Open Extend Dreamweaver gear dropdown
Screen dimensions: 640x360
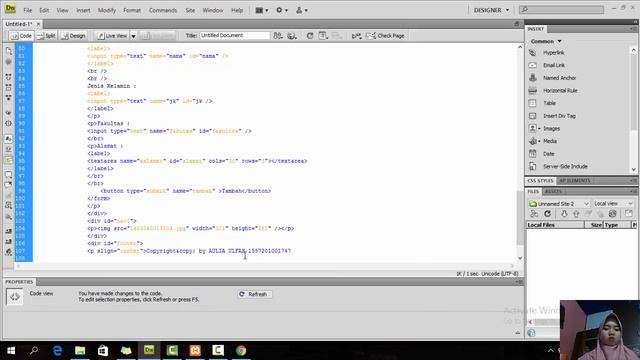coord(282,10)
